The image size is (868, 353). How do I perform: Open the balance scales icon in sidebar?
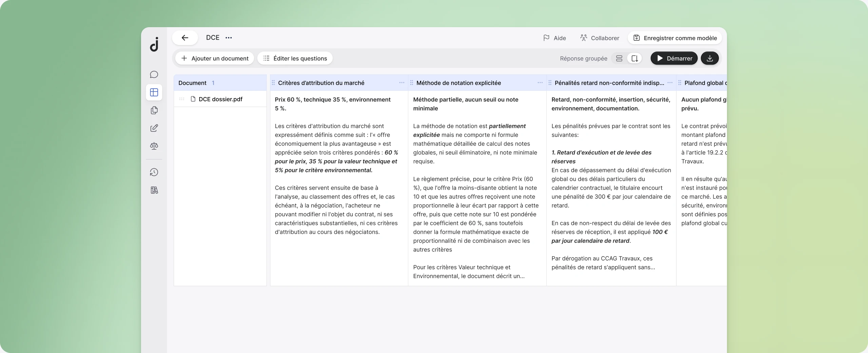pyautogui.click(x=154, y=146)
